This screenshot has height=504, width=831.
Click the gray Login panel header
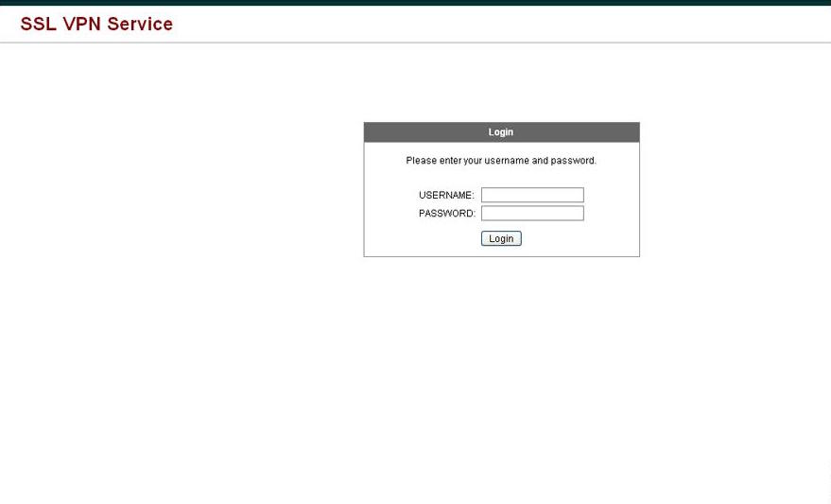click(501, 132)
